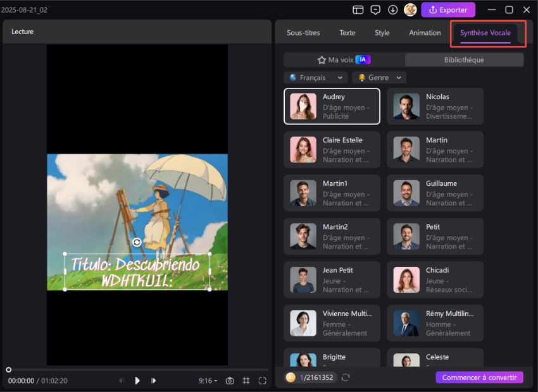Click the download icon in the title bar
Screen dimensions: 538x392
pos(394,10)
